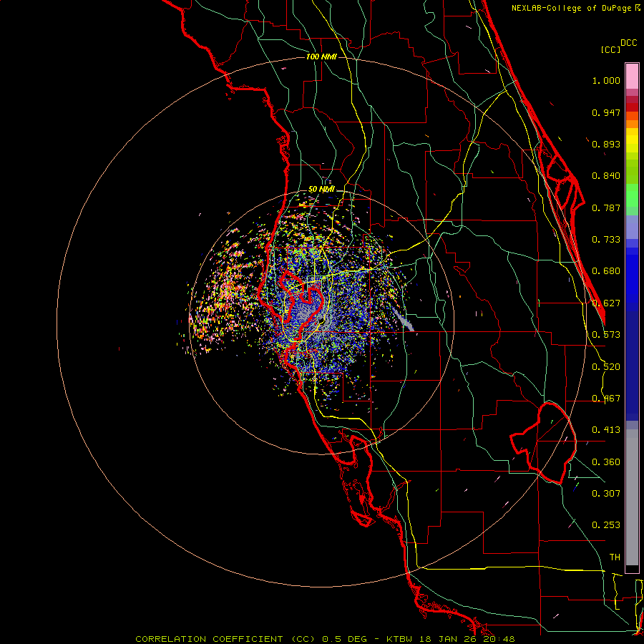Image resolution: width=644 pixels, height=644 pixels.
Task: Click the TH legend label
Action: (615, 557)
